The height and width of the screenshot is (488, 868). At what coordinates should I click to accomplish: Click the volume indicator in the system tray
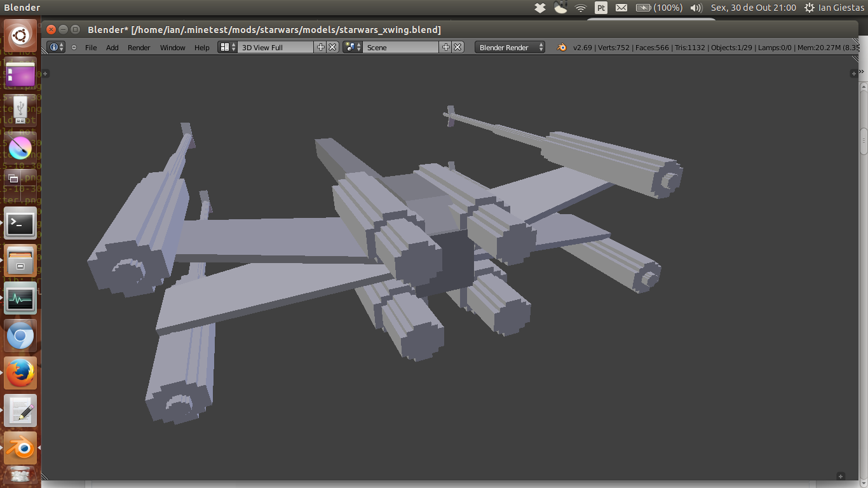click(696, 8)
